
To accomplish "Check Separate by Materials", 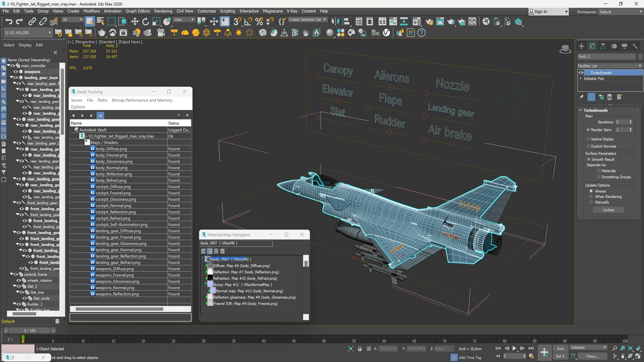I will (x=599, y=171).
